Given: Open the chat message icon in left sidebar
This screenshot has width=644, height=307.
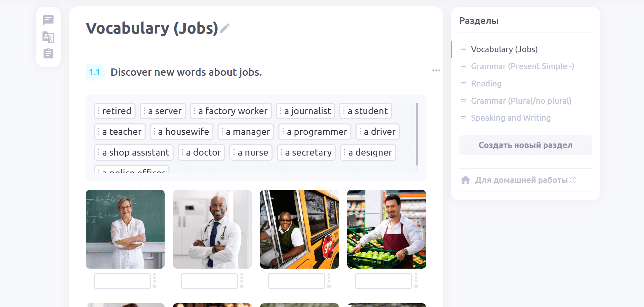Looking at the screenshot, I should (48, 20).
